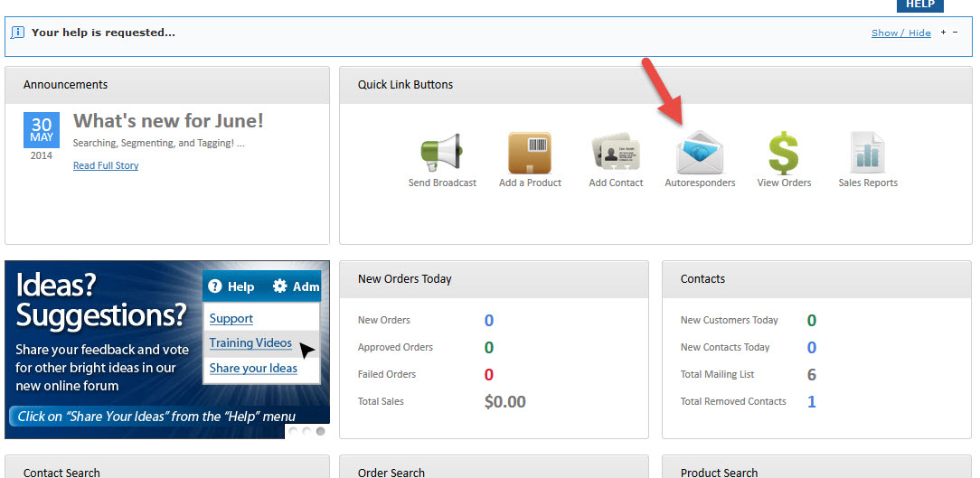
Task: Click the May 30 date badge
Action: tap(42, 136)
